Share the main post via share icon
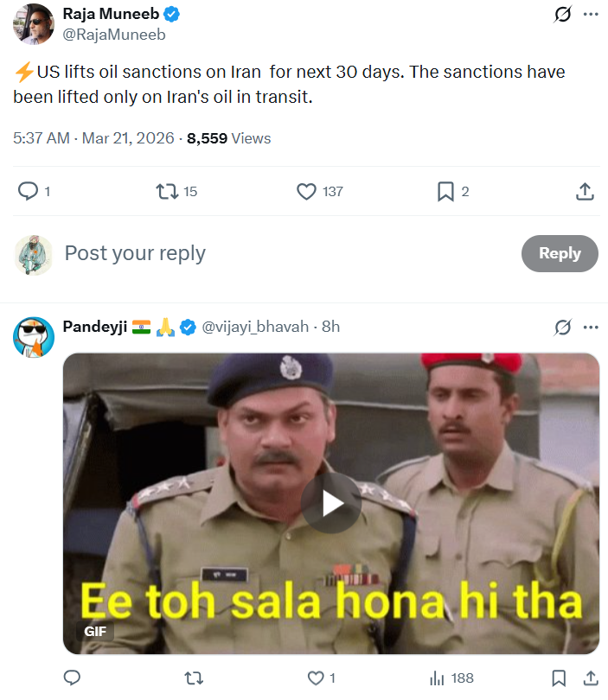 (x=585, y=191)
